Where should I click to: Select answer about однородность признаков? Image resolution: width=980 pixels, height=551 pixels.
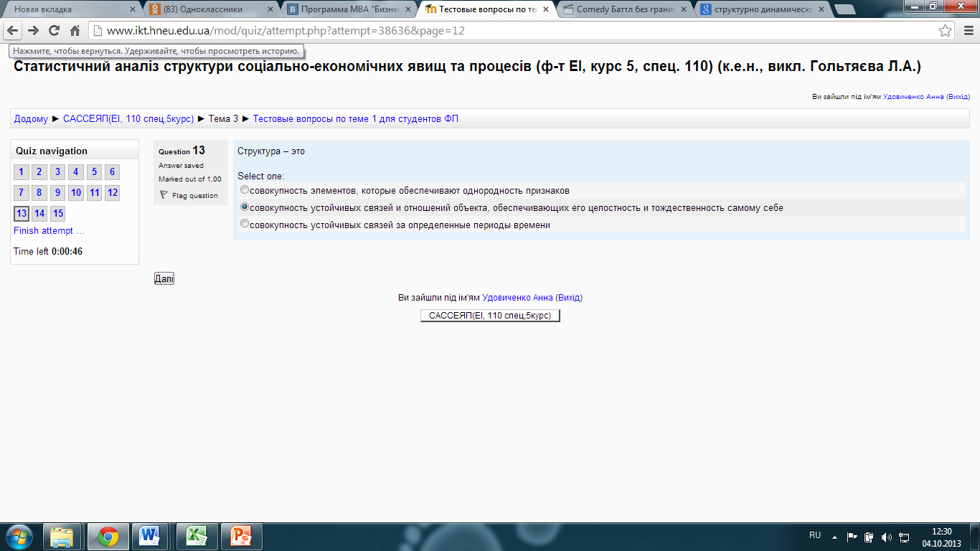(x=245, y=190)
